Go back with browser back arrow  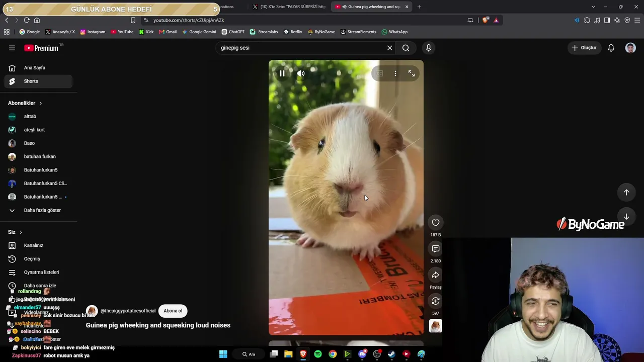point(7,20)
